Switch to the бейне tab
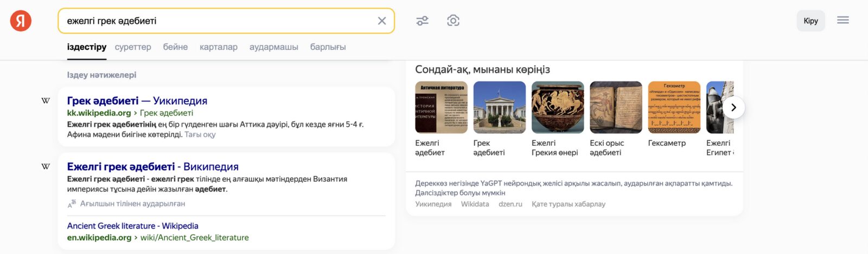This screenshot has width=868, height=254. [175, 47]
